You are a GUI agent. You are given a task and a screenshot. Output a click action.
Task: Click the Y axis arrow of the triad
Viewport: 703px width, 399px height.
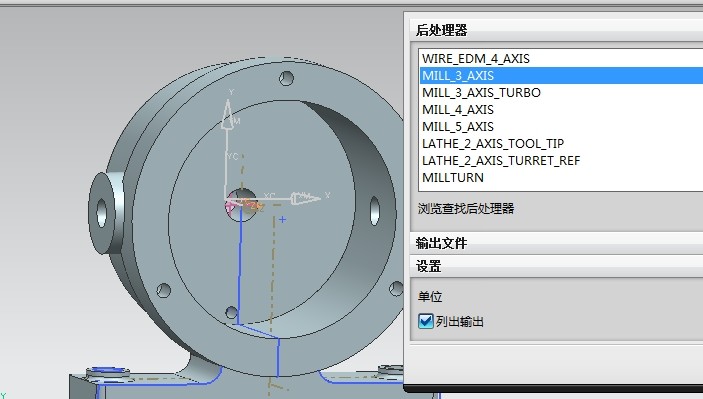click(x=227, y=114)
